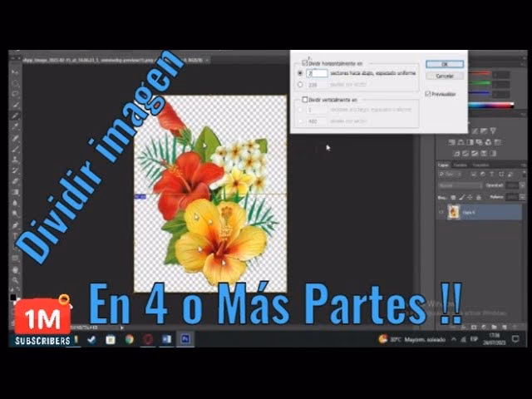Viewport: 532px width, 399px height.
Task: Open the Opacidad slider arrow
Action: (x=522, y=185)
